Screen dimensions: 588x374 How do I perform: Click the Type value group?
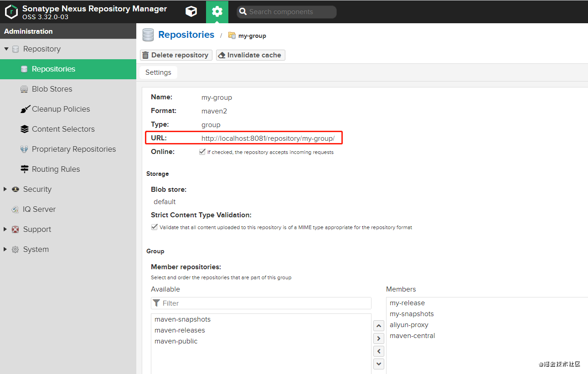pos(211,125)
